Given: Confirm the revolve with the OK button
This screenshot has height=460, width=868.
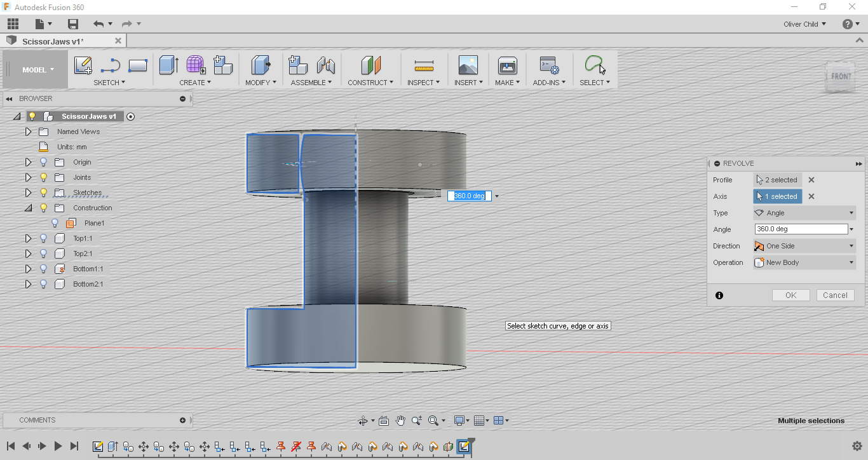Looking at the screenshot, I should [x=790, y=295].
